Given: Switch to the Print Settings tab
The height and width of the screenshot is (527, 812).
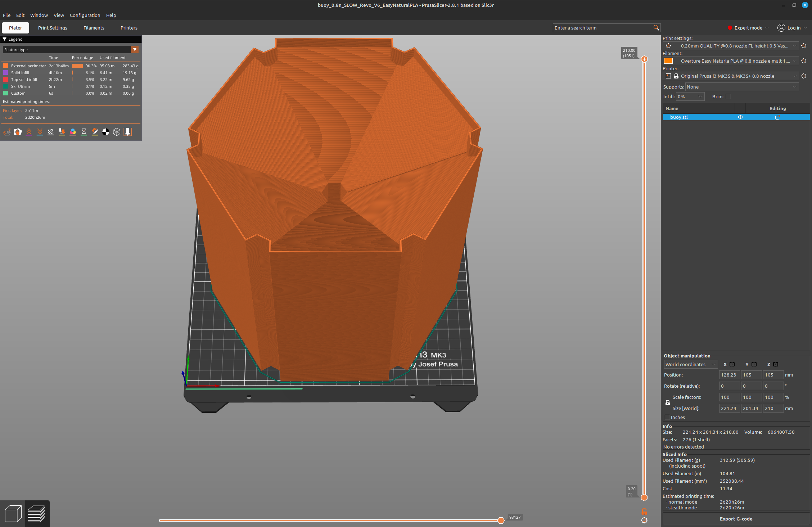Looking at the screenshot, I should click(53, 28).
